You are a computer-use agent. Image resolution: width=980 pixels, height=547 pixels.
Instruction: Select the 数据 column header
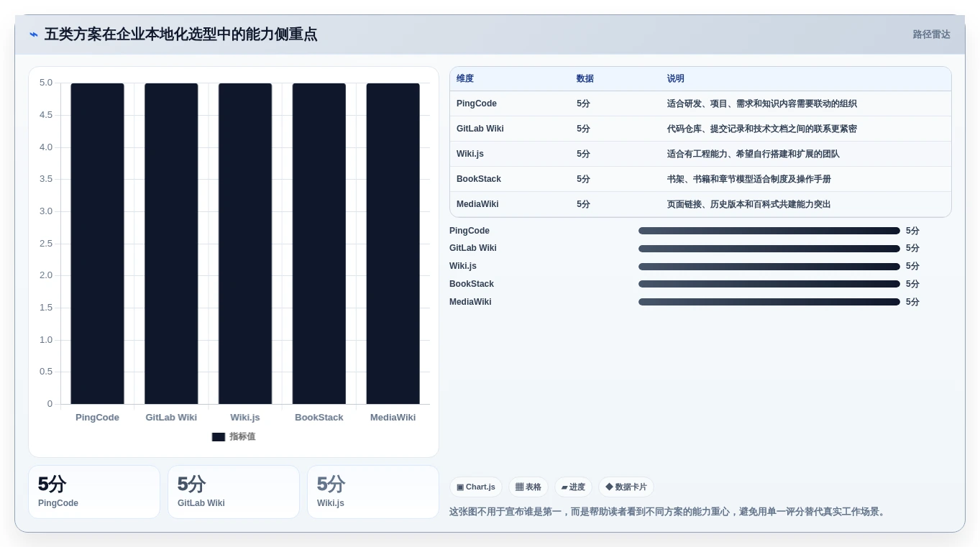[585, 78]
